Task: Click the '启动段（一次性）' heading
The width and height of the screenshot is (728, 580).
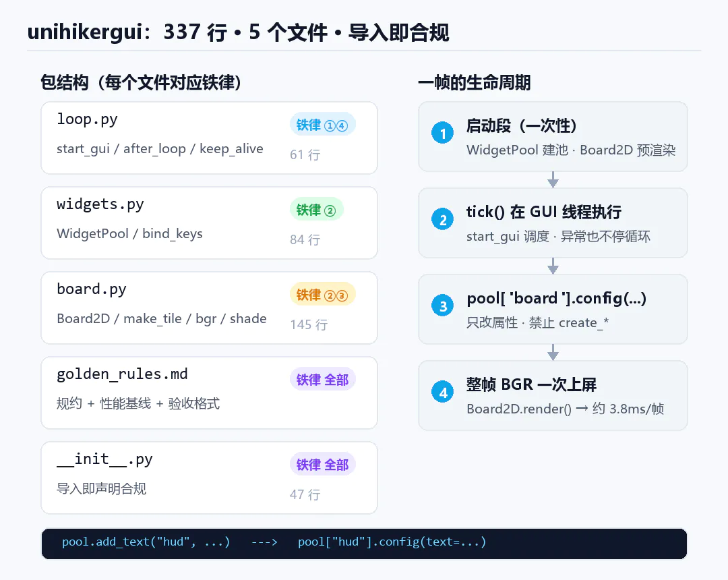Action: tap(521, 126)
